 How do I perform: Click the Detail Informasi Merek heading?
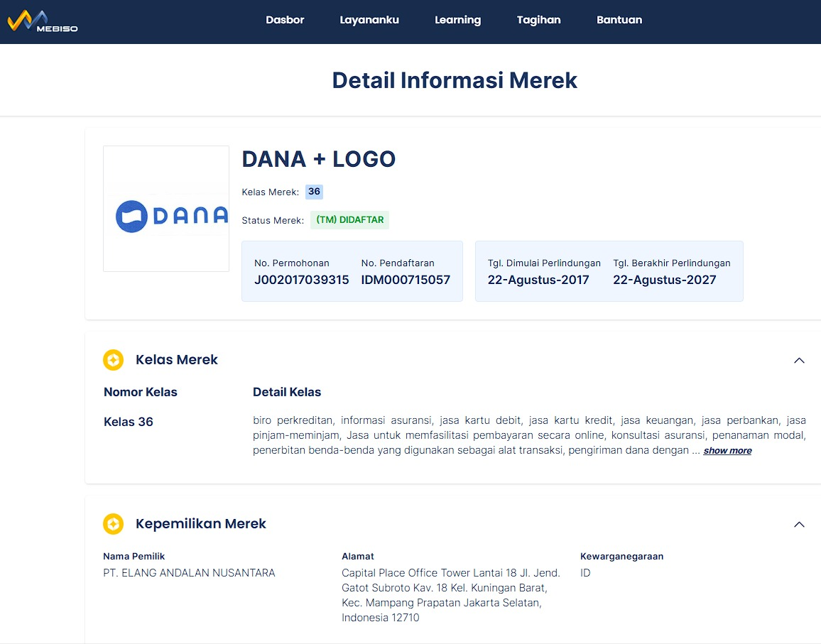(455, 80)
